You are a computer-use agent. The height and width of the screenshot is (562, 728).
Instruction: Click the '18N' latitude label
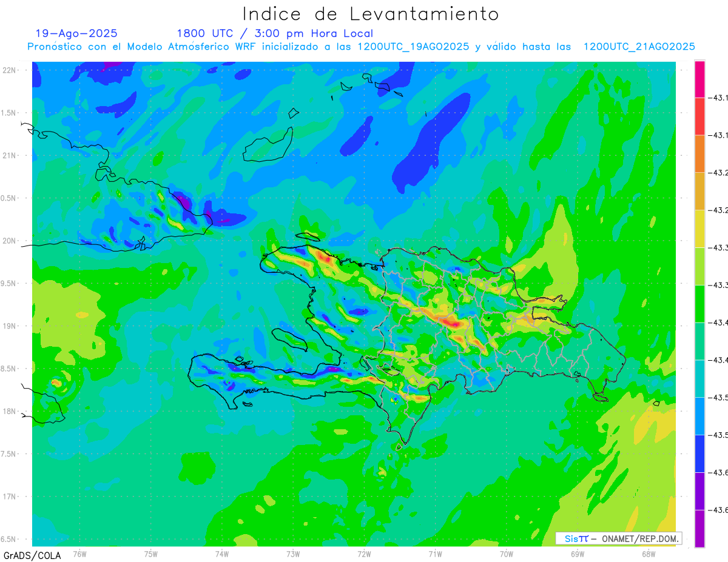click(x=8, y=411)
